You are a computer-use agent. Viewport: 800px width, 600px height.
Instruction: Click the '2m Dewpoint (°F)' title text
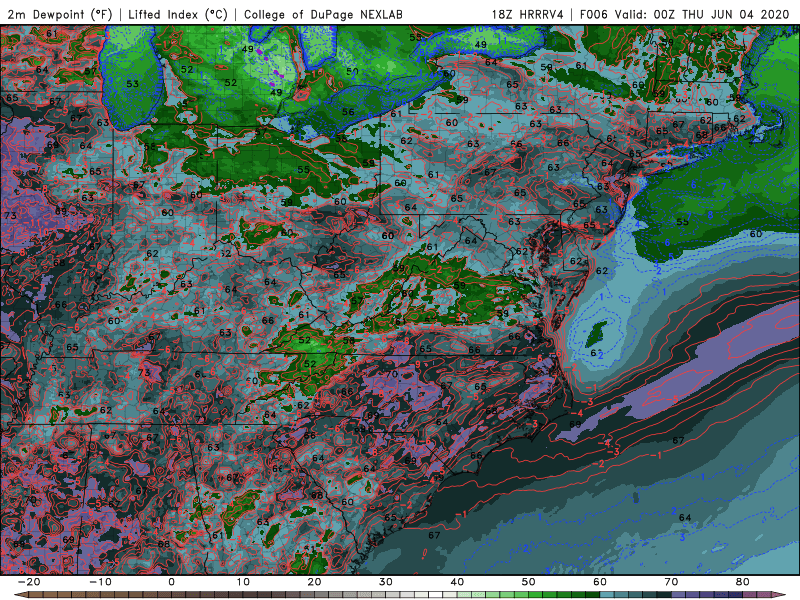59,14
